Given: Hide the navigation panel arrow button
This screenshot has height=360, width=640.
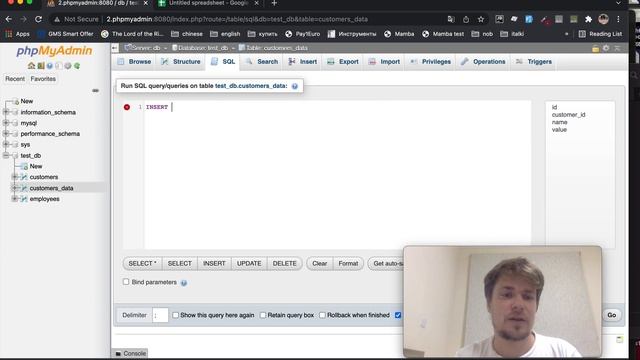Looking at the screenshot, I should coord(115,48).
